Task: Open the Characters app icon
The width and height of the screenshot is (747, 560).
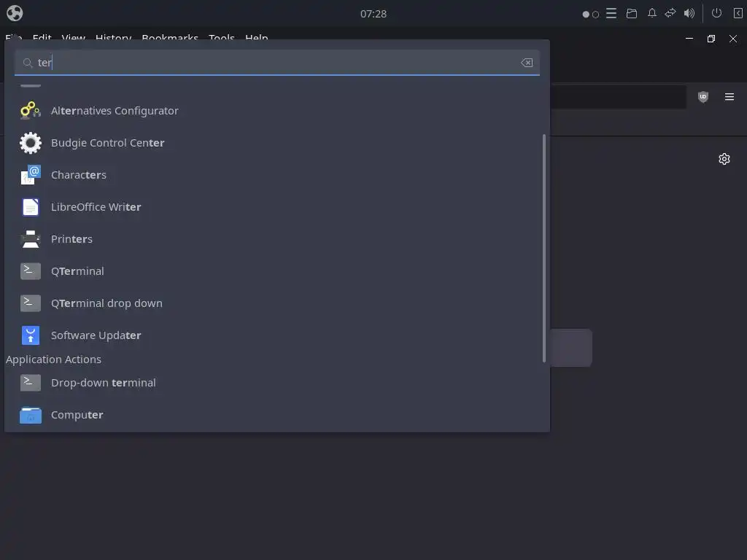Action: (x=31, y=175)
